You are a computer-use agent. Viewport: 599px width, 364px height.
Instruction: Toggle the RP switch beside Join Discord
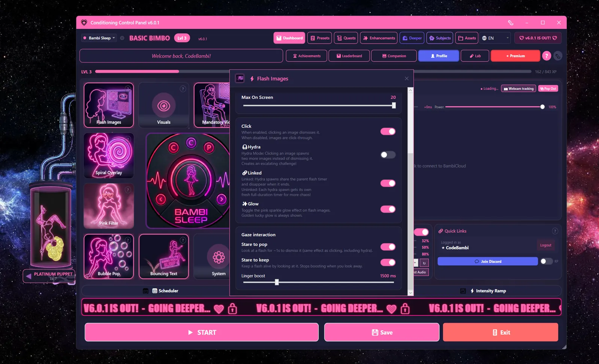tap(547, 261)
